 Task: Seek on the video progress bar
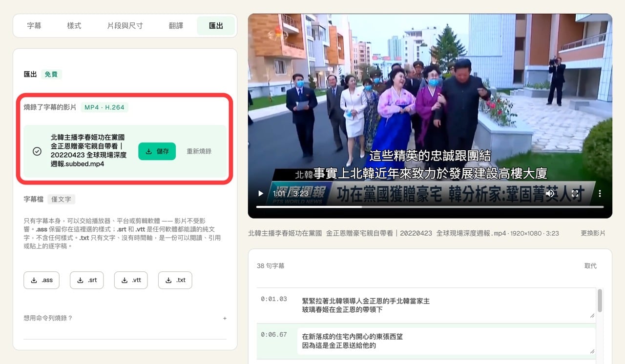point(430,207)
